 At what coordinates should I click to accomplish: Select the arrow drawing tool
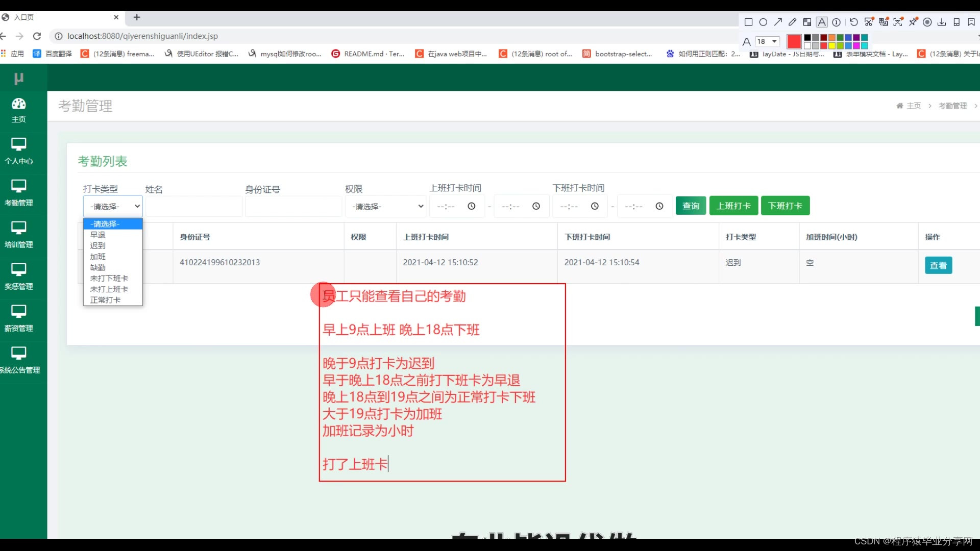(778, 22)
